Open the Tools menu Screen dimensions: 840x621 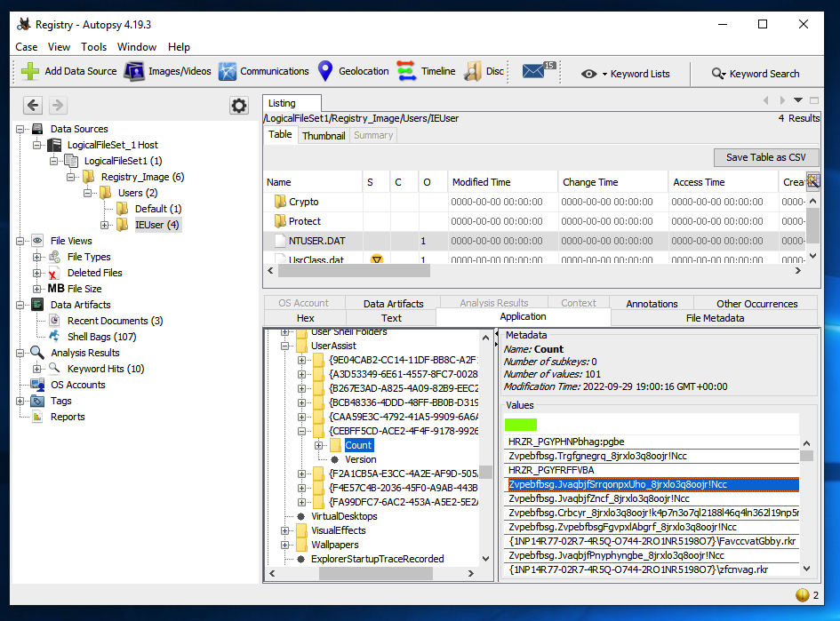pyautogui.click(x=93, y=47)
